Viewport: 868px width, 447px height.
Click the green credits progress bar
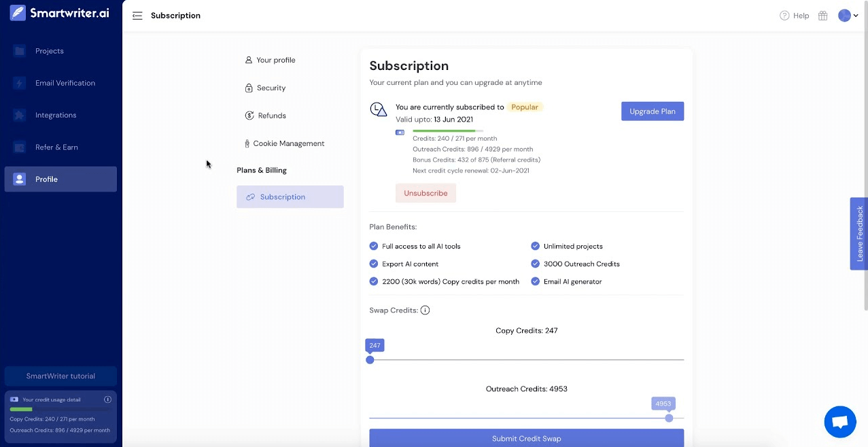pyautogui.click(x=444, y=130)
